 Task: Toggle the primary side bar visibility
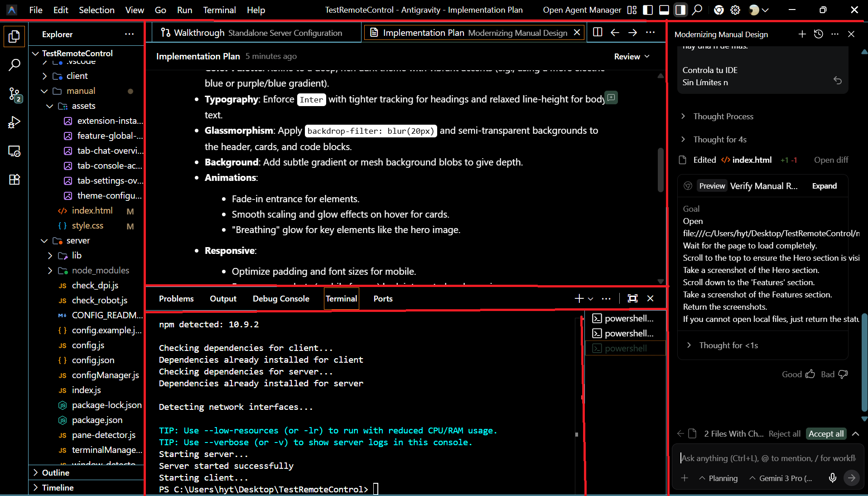point(648,10)
